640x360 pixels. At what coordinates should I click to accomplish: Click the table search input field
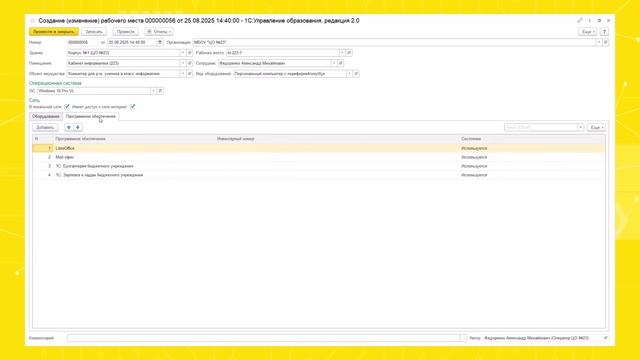(540, 127)
